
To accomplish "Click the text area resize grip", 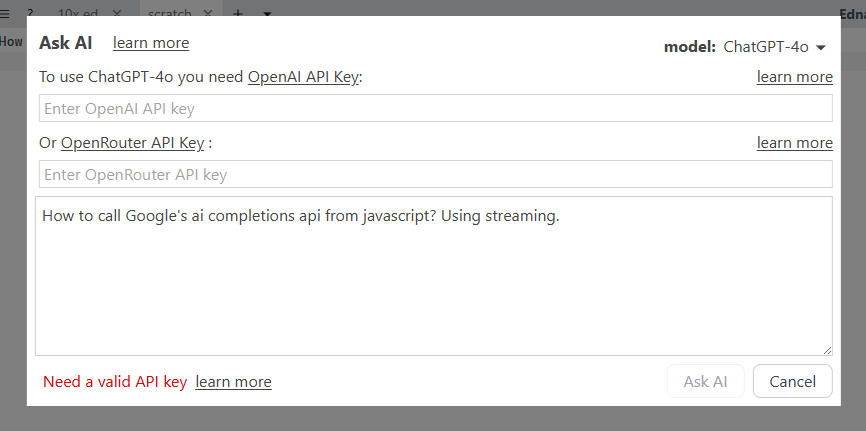I will click(x=827, y=350).
